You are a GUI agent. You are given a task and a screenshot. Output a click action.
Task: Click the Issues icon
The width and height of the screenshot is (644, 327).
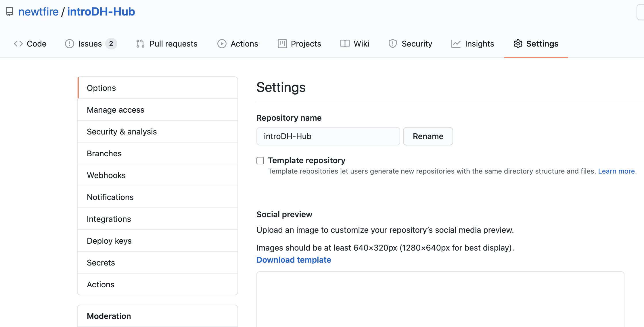pyautogui.click(x=69, y=43)
